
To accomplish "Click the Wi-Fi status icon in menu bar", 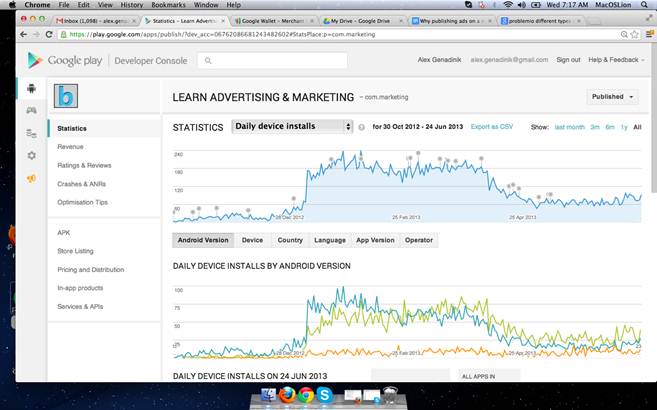I will pos(508,5).
